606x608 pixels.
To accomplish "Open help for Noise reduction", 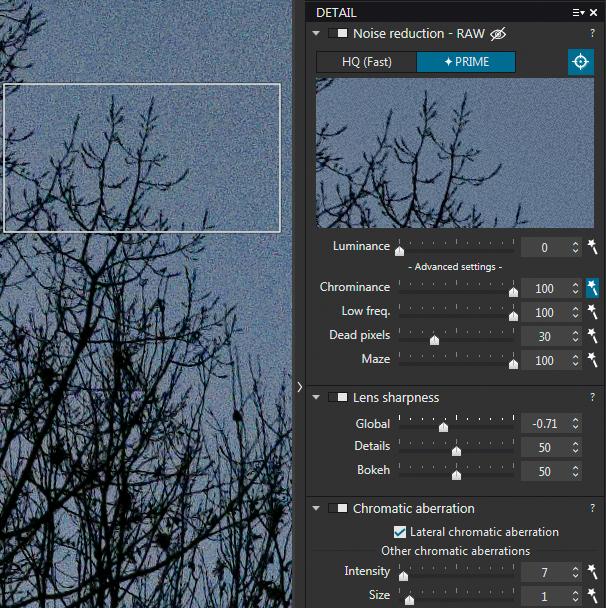I will 592,33.
